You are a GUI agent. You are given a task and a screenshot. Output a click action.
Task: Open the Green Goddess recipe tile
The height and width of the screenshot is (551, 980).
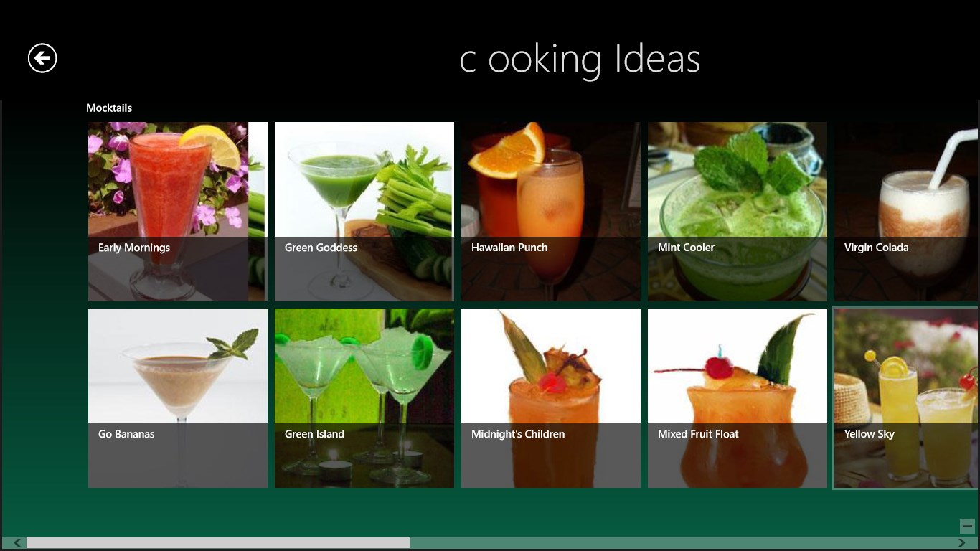(364, 212)
